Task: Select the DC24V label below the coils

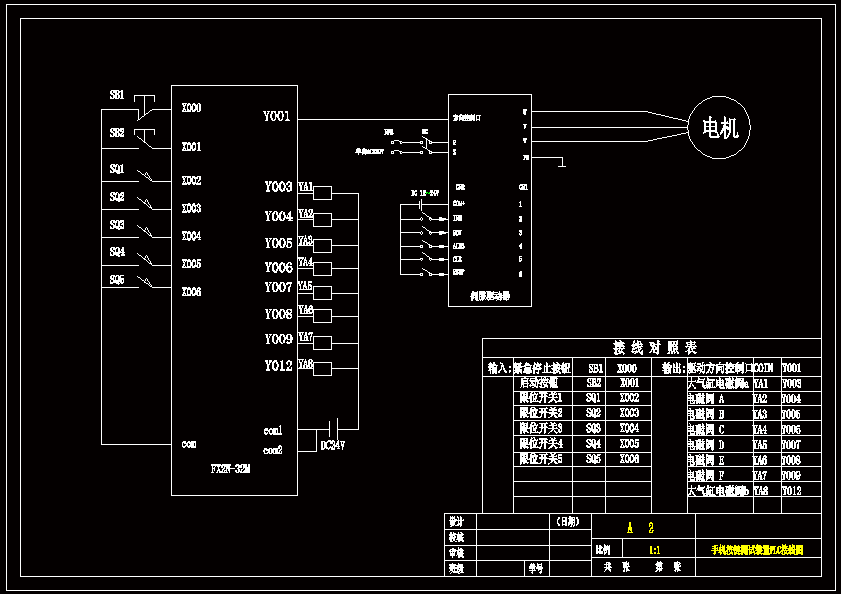Action: [x=333, y=445]
